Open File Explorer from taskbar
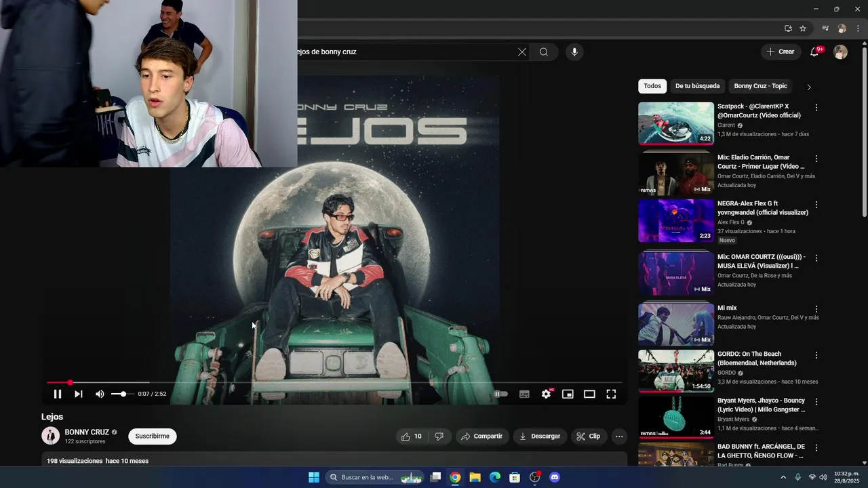The height and width of the screenshot is (488, 868). [x=475, y=477]
